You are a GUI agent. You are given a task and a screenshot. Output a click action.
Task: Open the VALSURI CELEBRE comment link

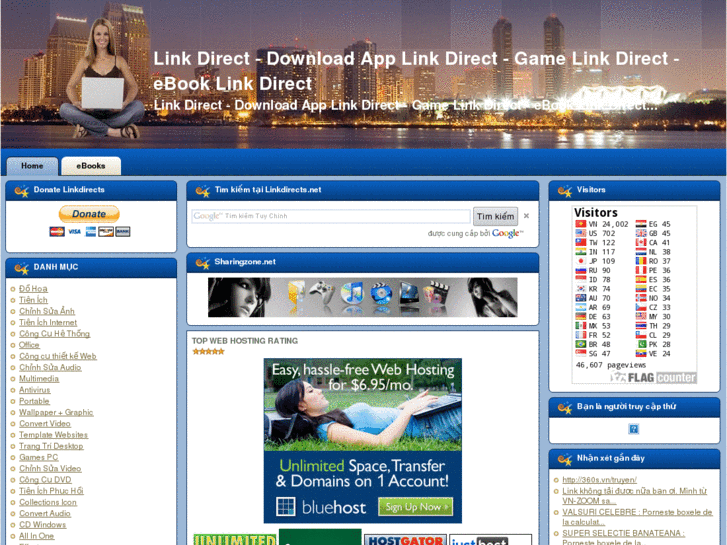[637, 517]
